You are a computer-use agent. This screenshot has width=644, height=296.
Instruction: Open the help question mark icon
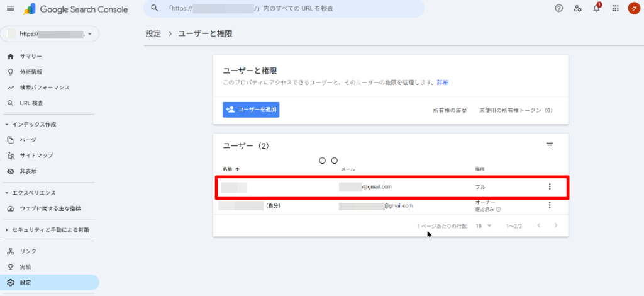(558, 8)
